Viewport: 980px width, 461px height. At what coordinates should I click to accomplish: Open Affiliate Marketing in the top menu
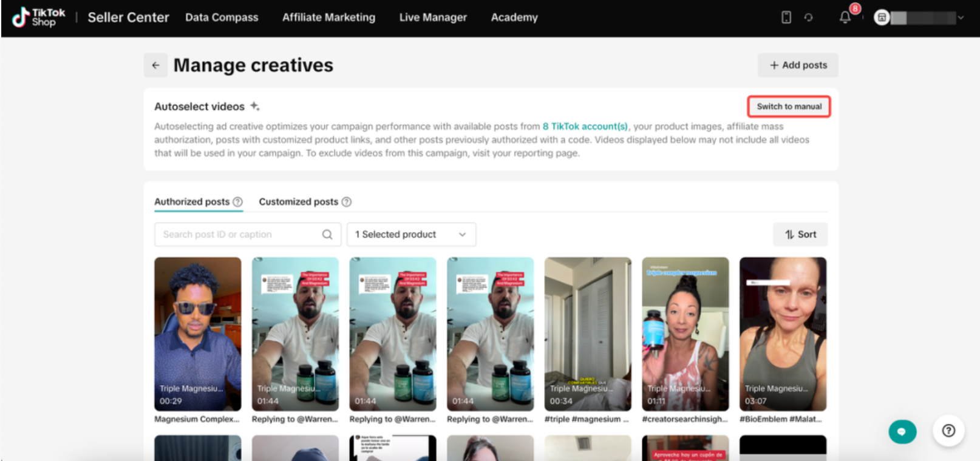pyautogui.click(x=328, y=17)
